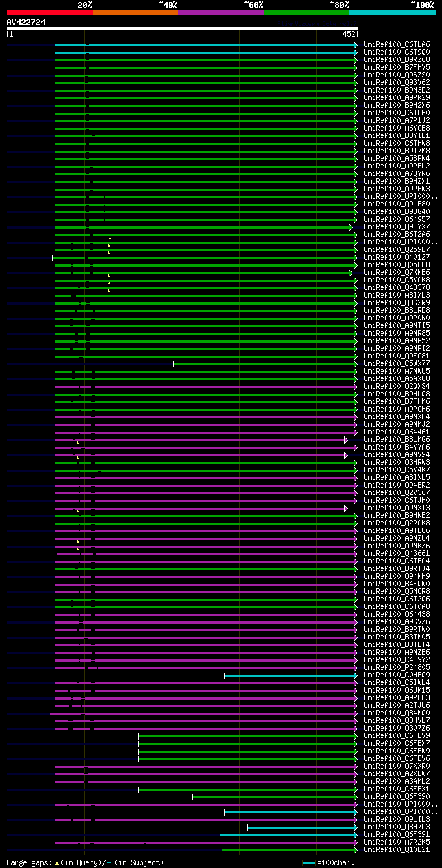Click the green ~80% color legend segment
442x868 pixels.
pyautogui.click(x=307, y=12)
